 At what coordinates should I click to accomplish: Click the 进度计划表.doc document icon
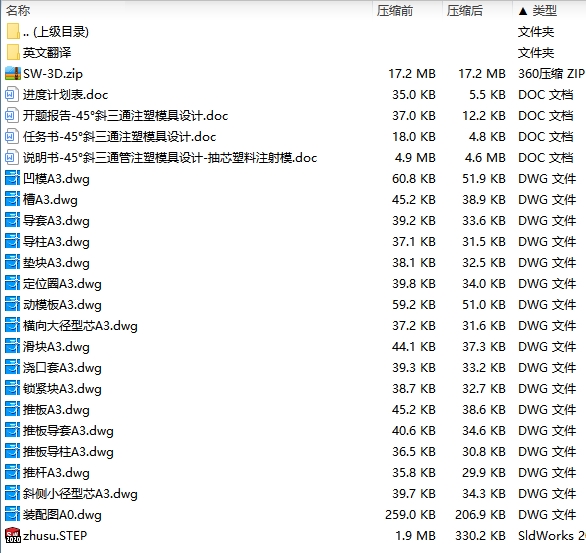pyautogui.click(x=11, y=94)
